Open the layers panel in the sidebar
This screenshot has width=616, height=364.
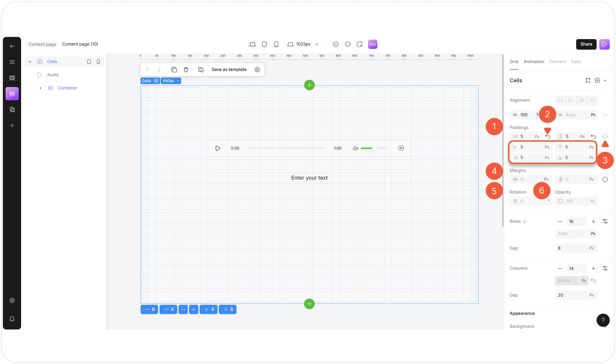click(x=12, y=94)
